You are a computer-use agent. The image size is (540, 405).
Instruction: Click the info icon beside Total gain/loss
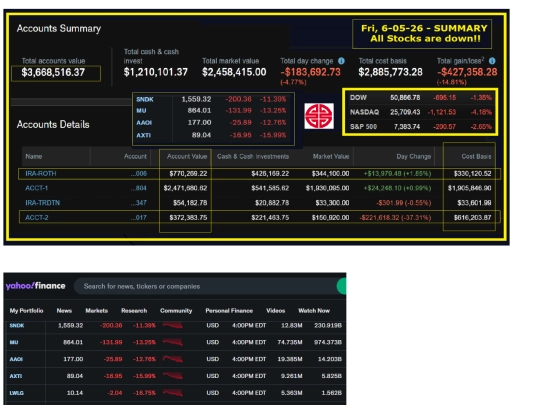click(492, 61)
